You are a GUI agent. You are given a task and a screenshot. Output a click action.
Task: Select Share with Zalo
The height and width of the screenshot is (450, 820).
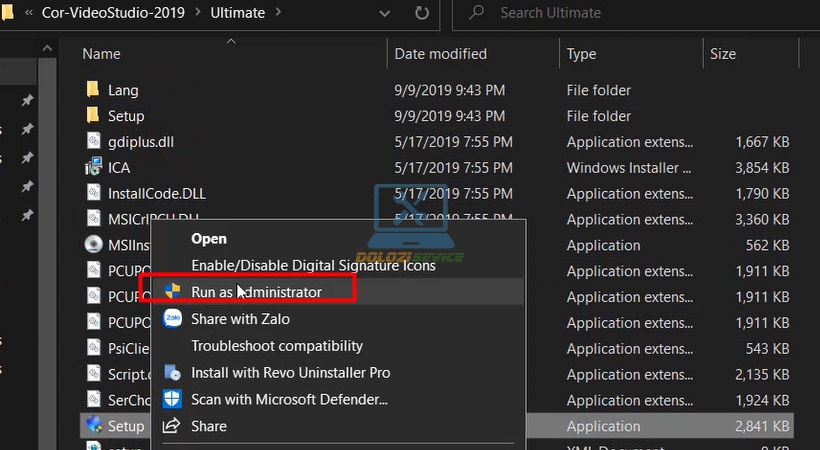tap(240, 319)
